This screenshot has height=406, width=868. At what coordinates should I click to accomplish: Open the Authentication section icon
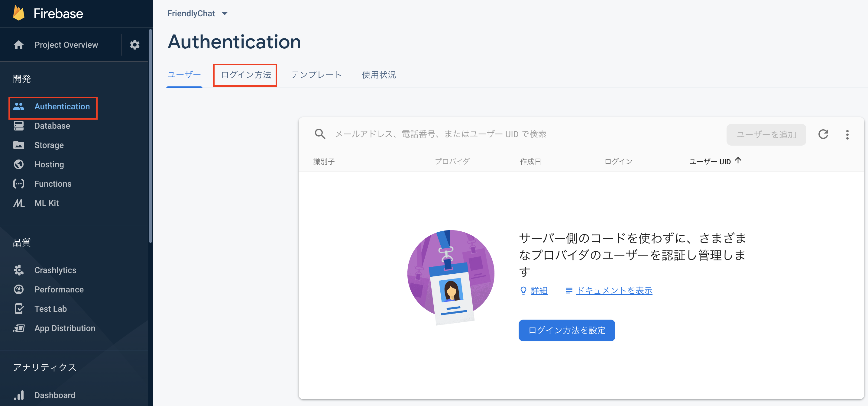[18, 106]
